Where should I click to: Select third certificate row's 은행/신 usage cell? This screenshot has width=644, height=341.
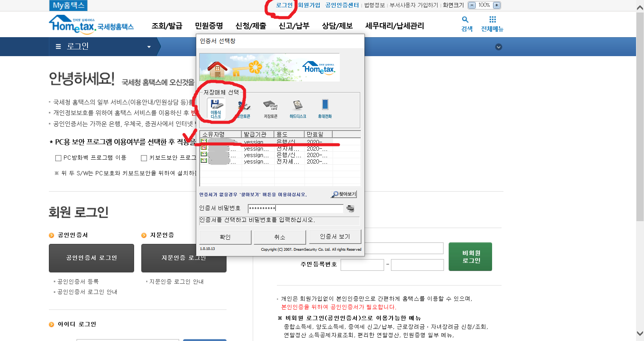coord(289,155)
